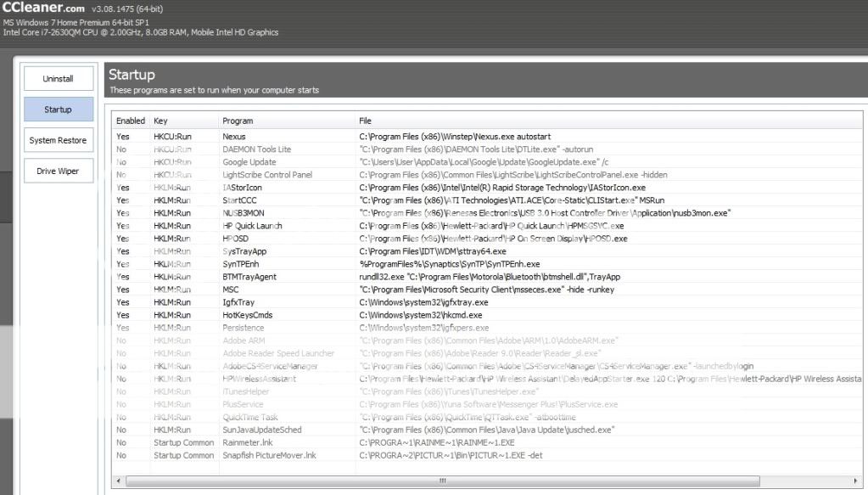Select the SunJavaUpdateSched entry
The width and height of the screenshot is (868, 495).
(x=262, y=430)
